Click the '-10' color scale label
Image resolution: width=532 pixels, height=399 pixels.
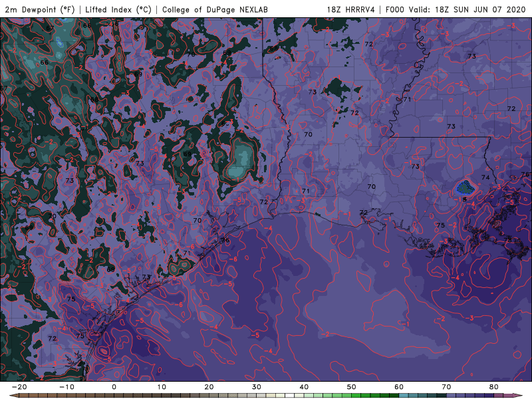click(x=66, y=387)
